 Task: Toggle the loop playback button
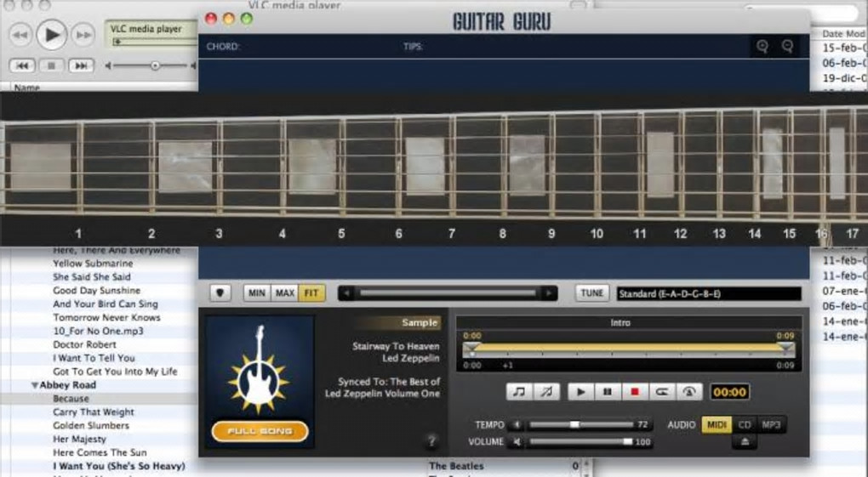[661, 392]
